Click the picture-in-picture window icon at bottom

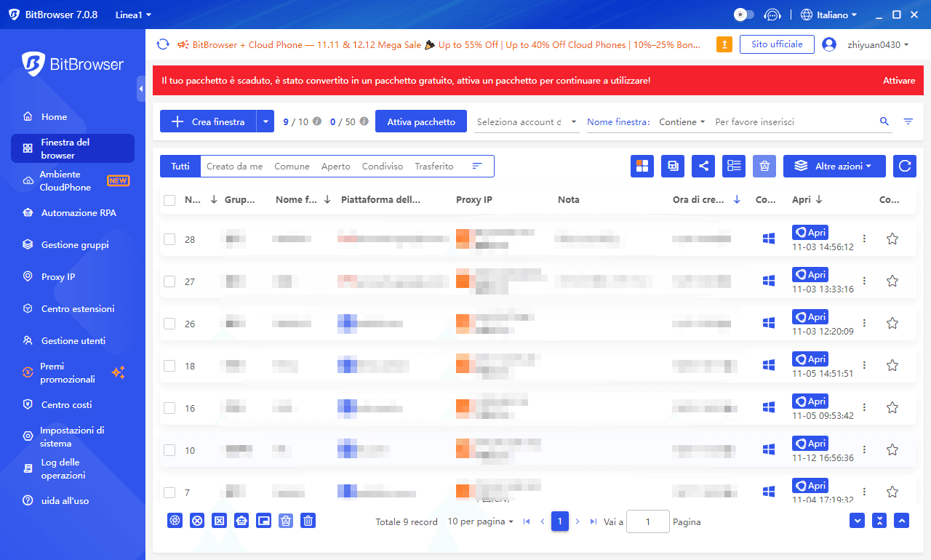263,521
